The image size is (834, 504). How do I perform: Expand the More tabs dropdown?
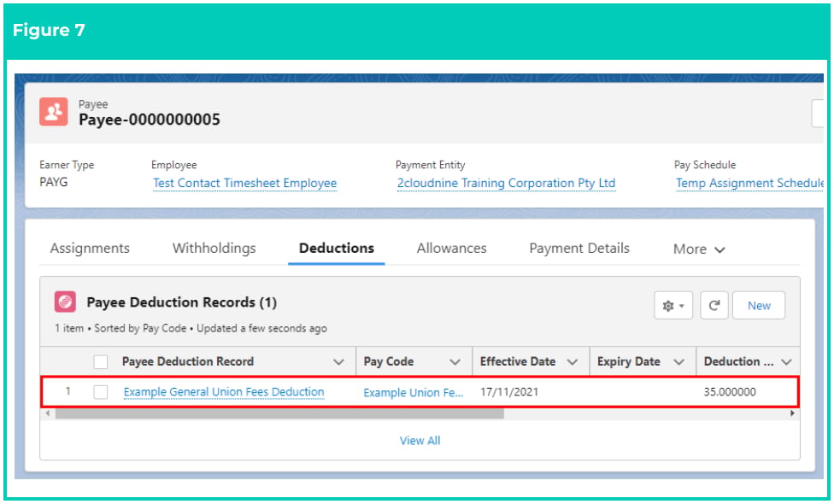(x=699, y=249)
